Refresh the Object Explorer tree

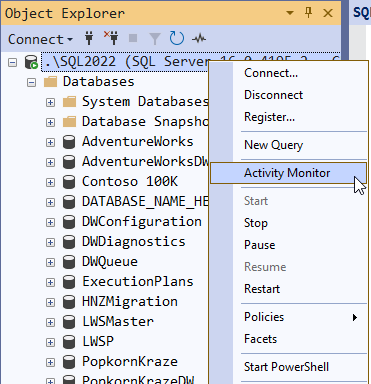click(177, 38)
